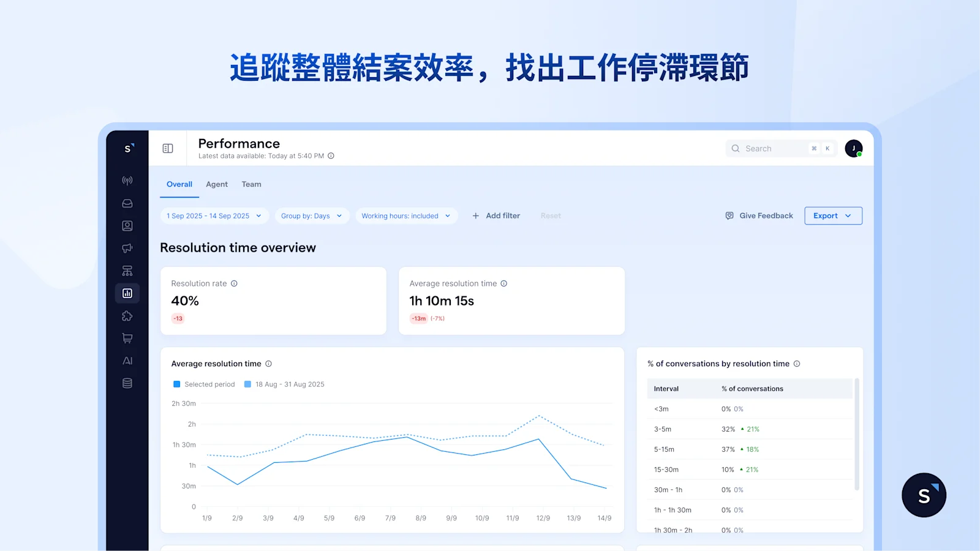
Task: Select the Contacts icon in the sidebar
Action: point(127,225)
